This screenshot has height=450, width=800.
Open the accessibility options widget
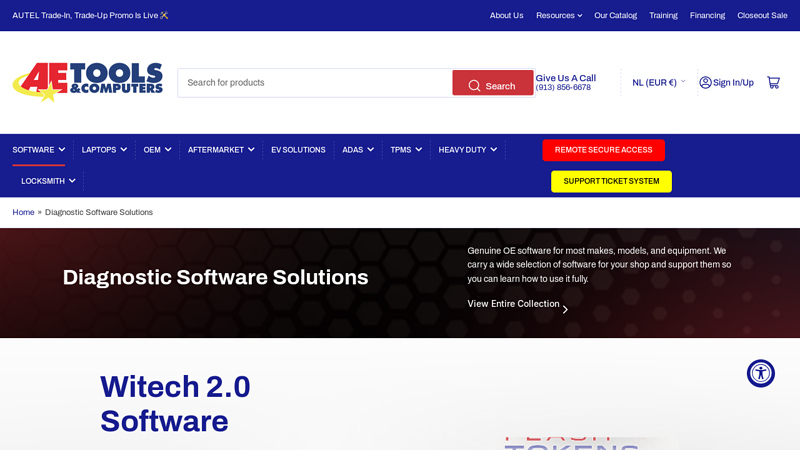pos(761,373)
